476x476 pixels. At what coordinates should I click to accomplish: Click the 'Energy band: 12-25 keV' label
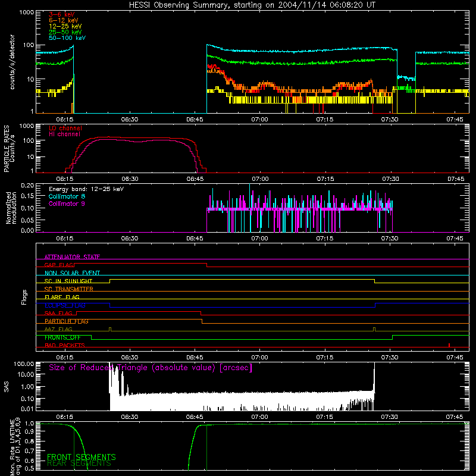(x=86, y=189)
